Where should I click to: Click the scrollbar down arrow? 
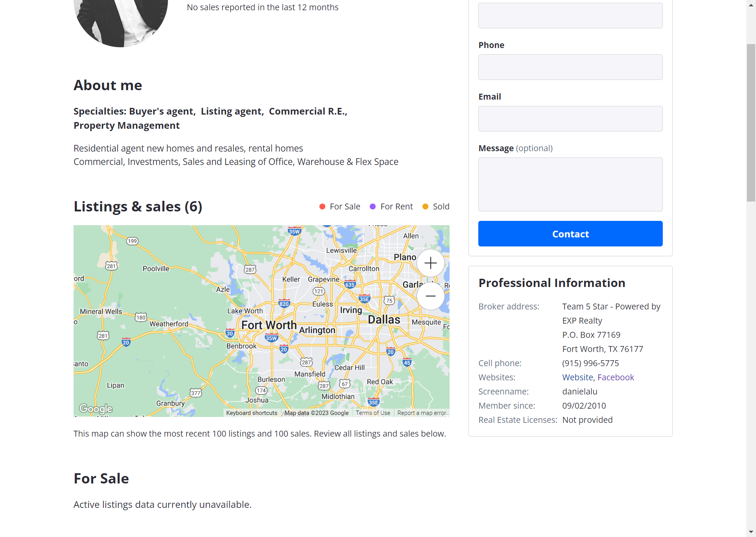click(751, 532)
